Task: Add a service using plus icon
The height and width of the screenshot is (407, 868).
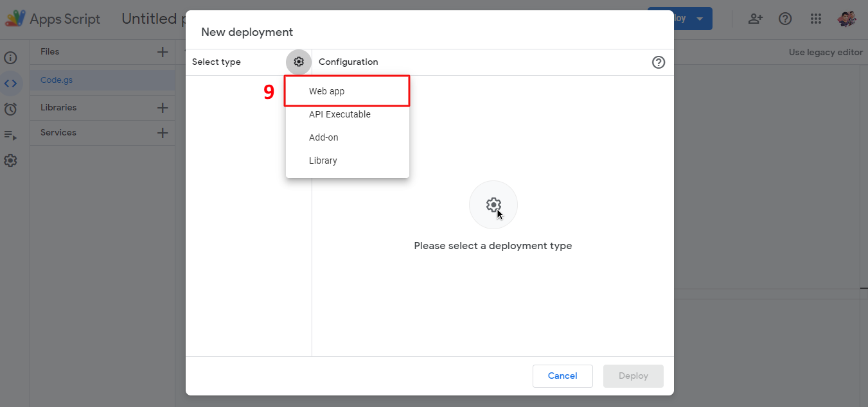Action: [163, 133]
